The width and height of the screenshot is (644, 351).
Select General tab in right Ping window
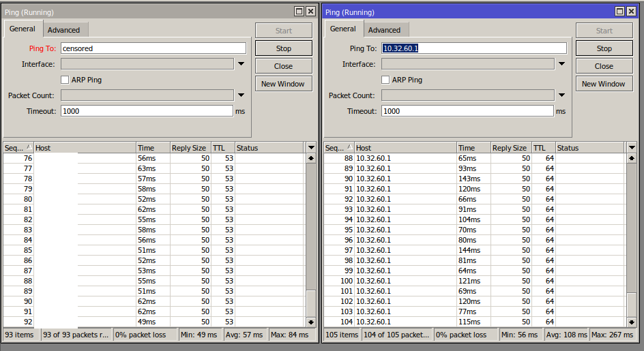tap(343, 29)
